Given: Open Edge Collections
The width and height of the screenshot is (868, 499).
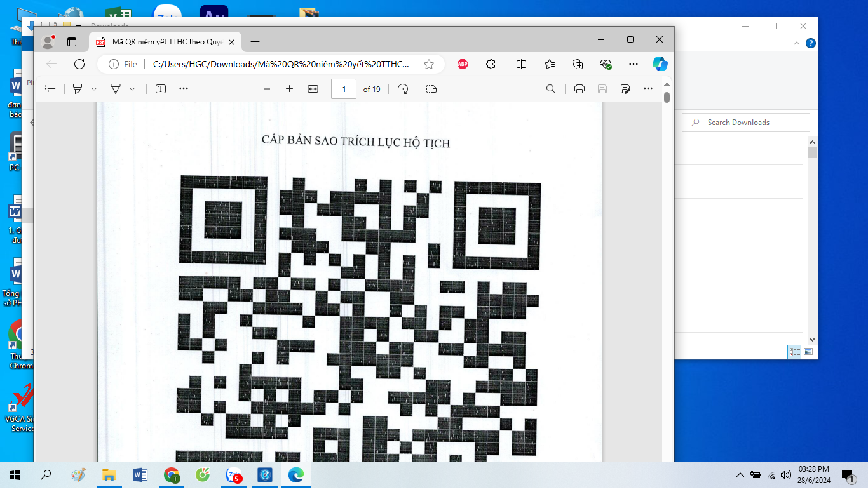Looking at the screenshot, I should coord(578,64).
